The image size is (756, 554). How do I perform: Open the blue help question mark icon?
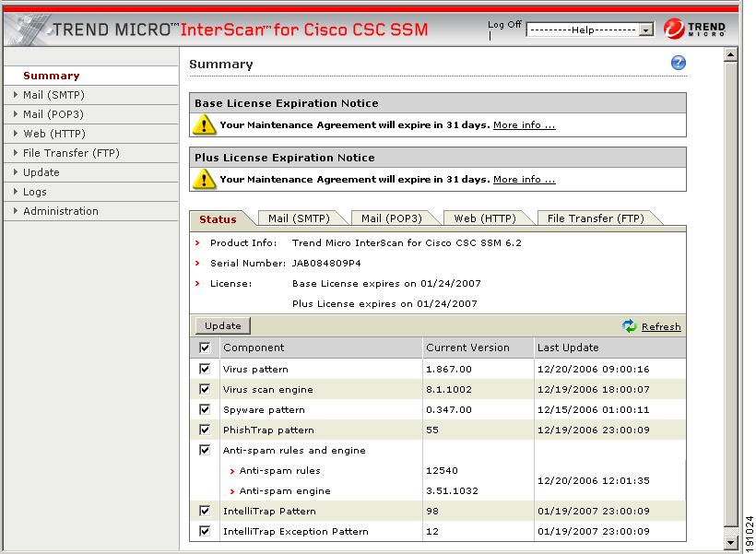click(678, 63)
